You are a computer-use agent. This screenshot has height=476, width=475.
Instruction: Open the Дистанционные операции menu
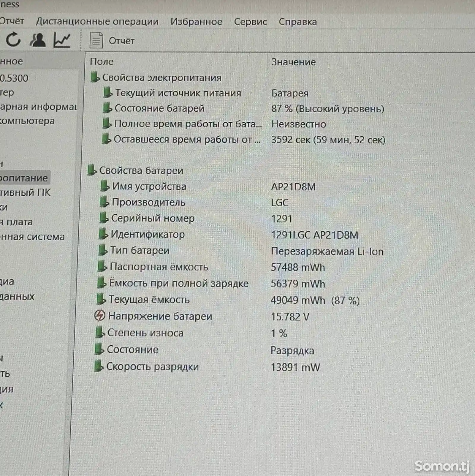tap(97, 21)
